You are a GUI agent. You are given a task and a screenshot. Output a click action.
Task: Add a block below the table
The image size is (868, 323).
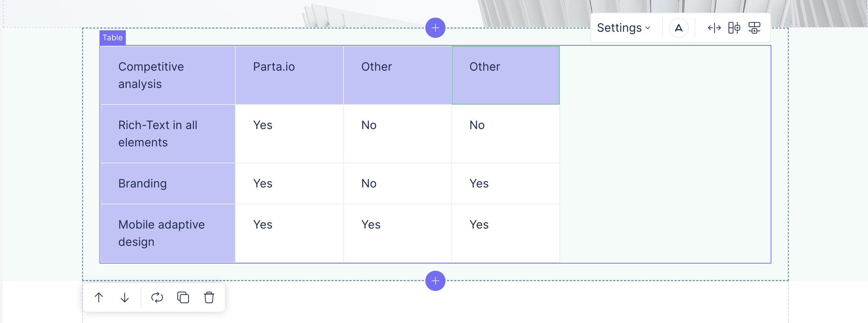tap(435, 281)
